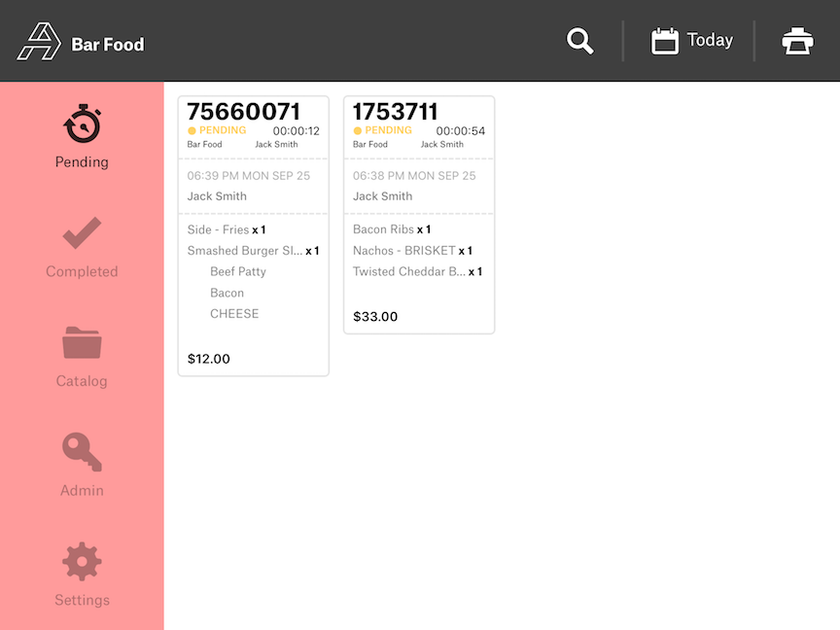840x630 pixels.
Task: Click the printer icon in header
Action: [x=797, y=41]
